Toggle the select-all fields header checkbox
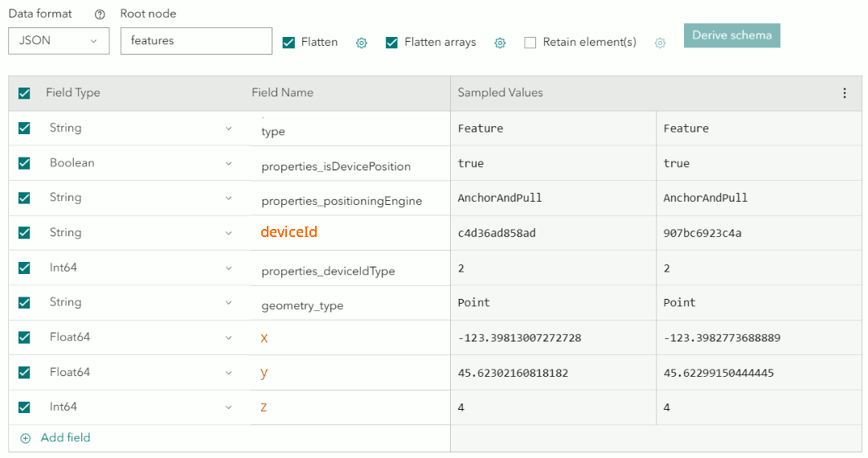 coord(24,93)
